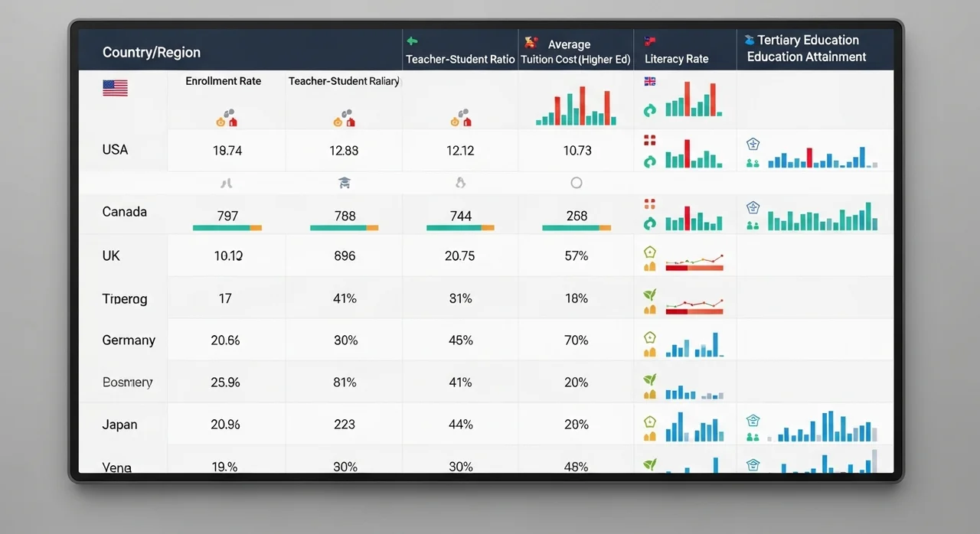Click the red grid icon in the Canada row
The height and width of the screenshot is (534, 980).
[x=650, y=204]
